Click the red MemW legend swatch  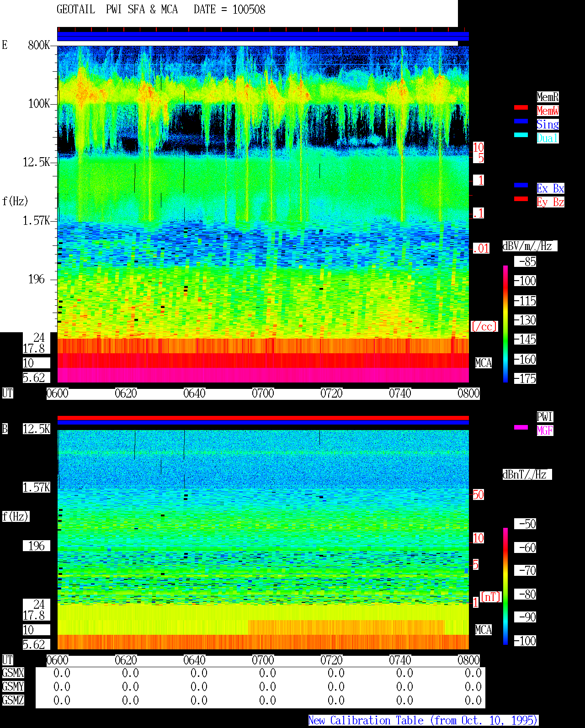click(x=521, y=107)
